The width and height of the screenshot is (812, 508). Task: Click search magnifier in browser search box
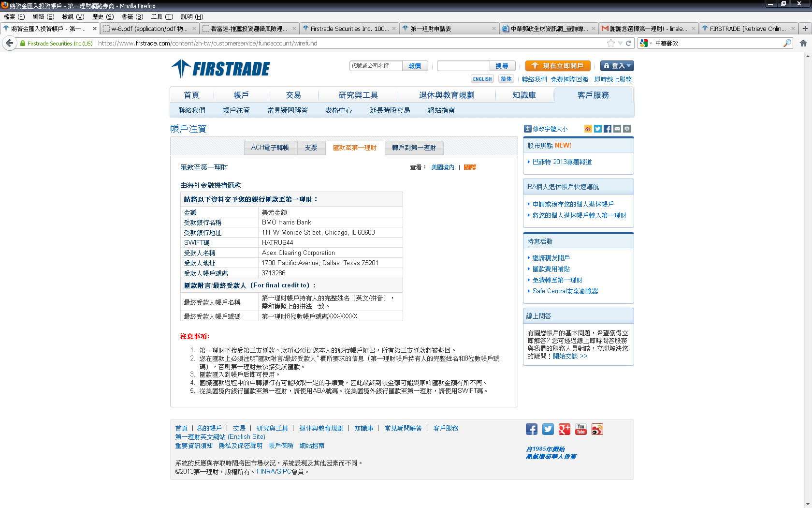click(787, 43)
